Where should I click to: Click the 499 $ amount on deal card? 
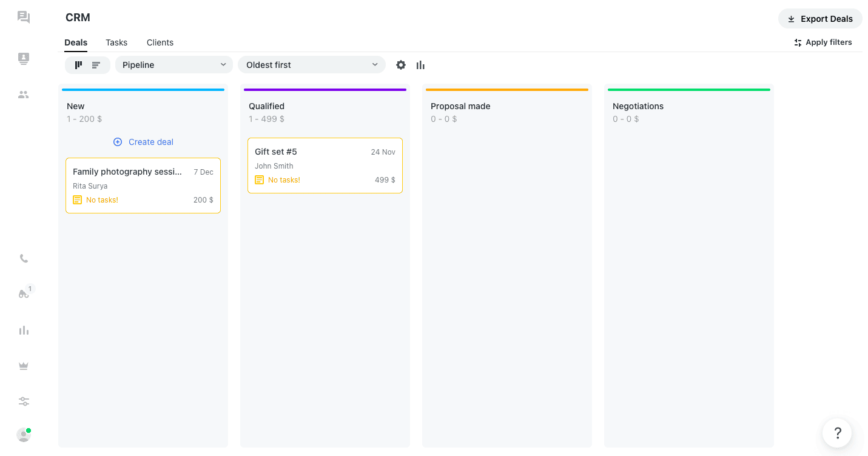(x=385, y=180)
